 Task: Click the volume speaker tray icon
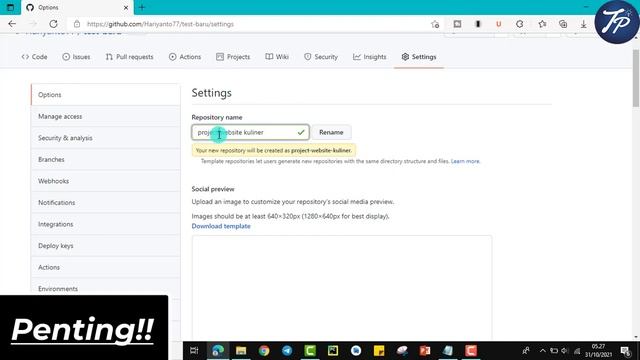[565, 351]
